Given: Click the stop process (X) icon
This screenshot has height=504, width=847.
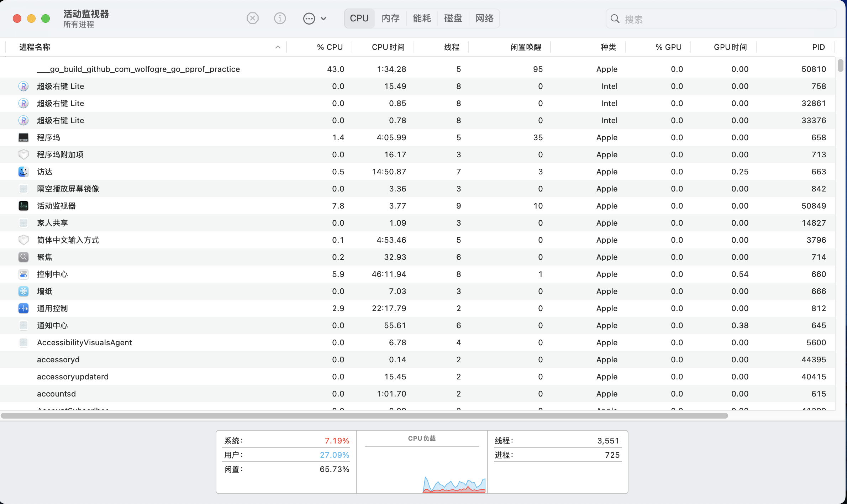Looking at the screenshot, I should pos(252,18).
